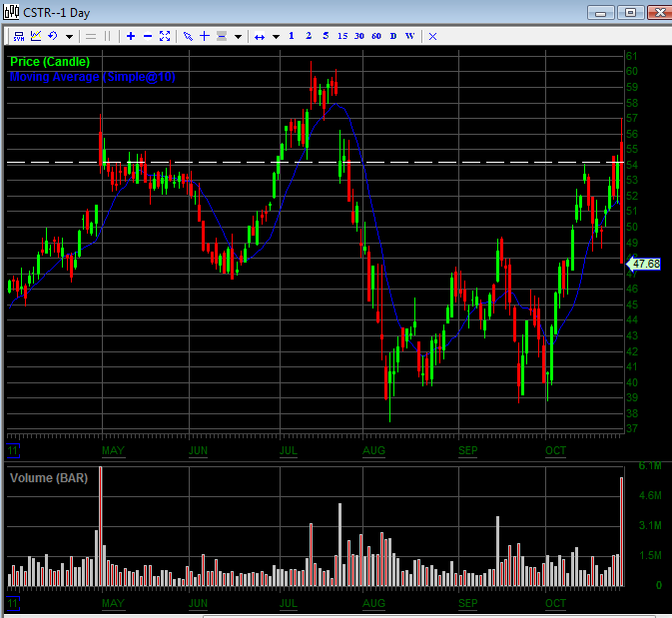Click the horizontal double-arrow scale icon

[x=260, y=37]
